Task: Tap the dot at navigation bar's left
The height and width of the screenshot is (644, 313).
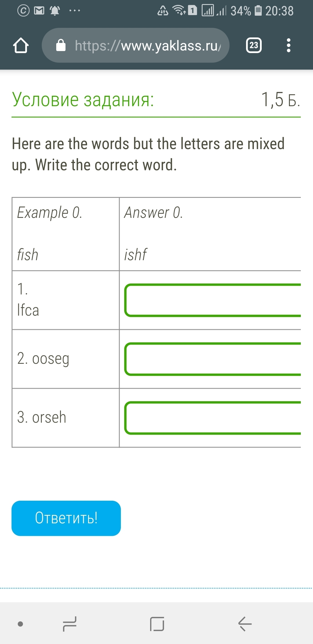Action: 20,624
